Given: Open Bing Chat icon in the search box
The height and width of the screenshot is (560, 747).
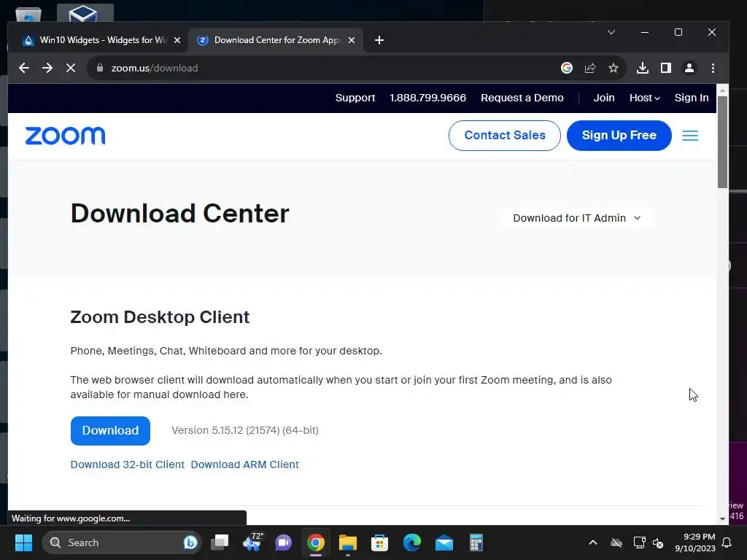Looking at the screenshot, I should coord(190,542).
